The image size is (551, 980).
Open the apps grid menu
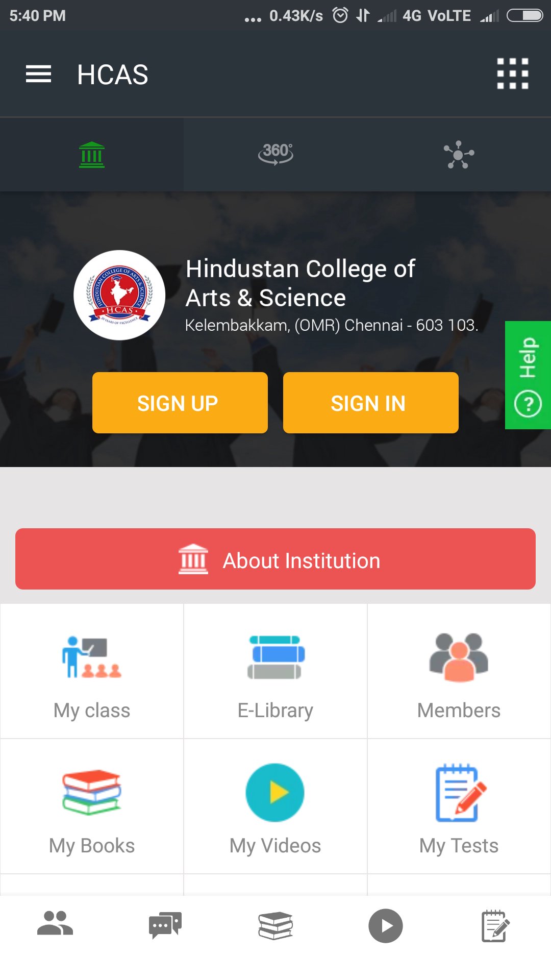coord(512,74)
